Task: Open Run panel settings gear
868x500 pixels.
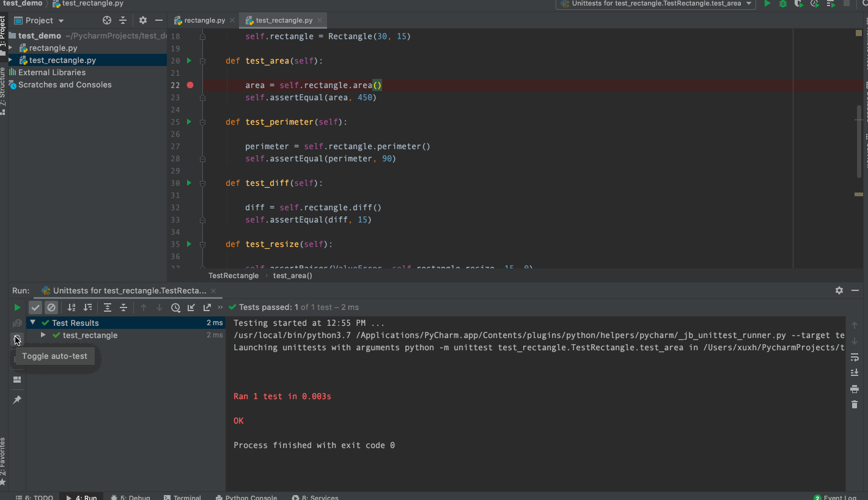Action: [839, 290]
